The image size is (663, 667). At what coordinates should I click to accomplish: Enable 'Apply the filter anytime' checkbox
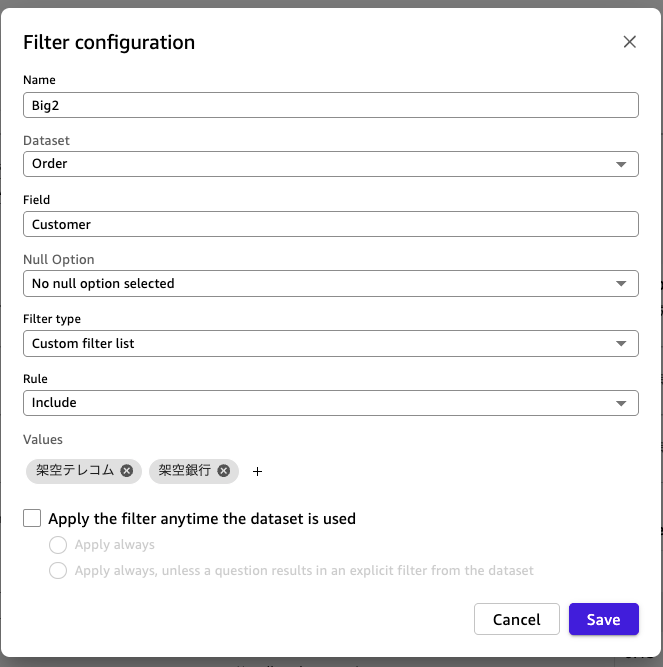click(33, 518)
